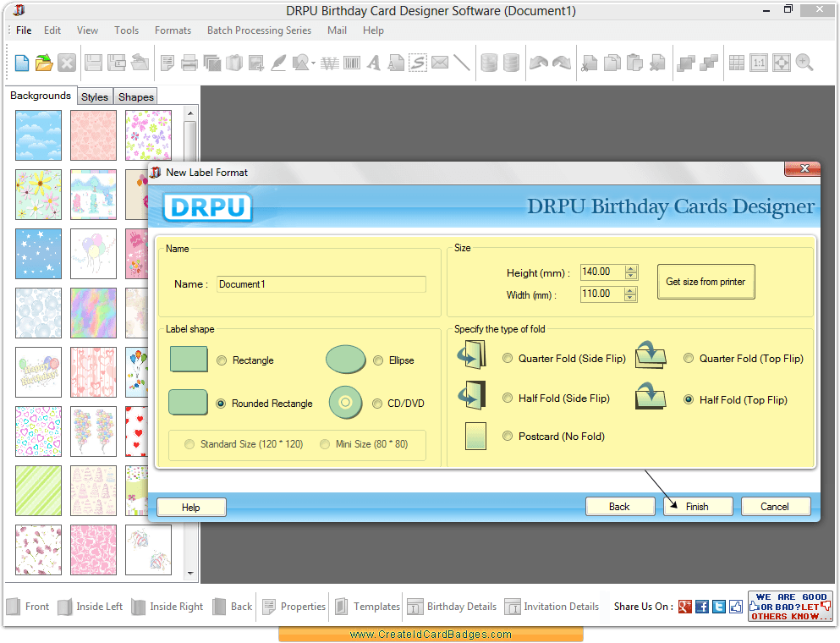Click the 'We are good or bad' feedback banner
Viewport: 840px width, 643px height.
coord(790,607)
